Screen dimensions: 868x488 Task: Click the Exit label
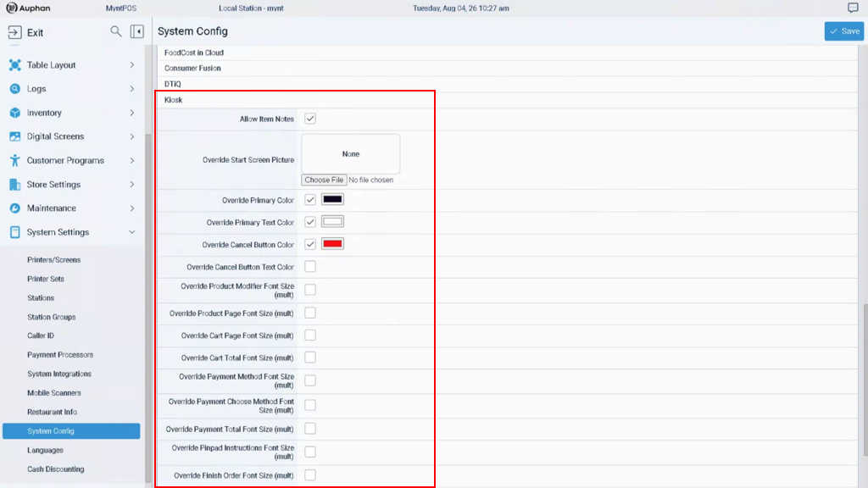[35, 33]
